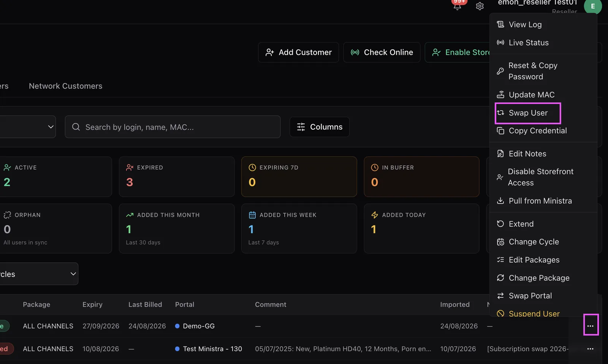The width and height of the screenshot is (608, 364).
Task: Click the router icon beside Update MAC
Action: (500, 95)
